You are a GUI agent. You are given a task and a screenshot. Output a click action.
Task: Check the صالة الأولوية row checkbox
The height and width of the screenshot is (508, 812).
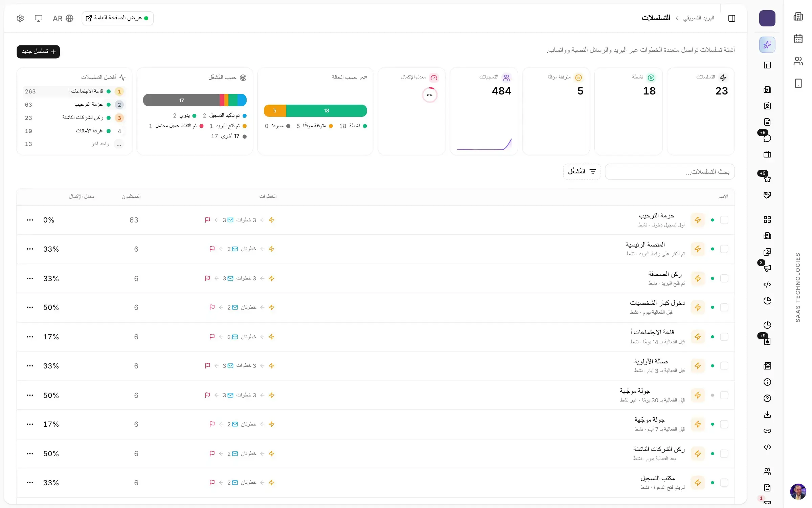pos(724,366)
